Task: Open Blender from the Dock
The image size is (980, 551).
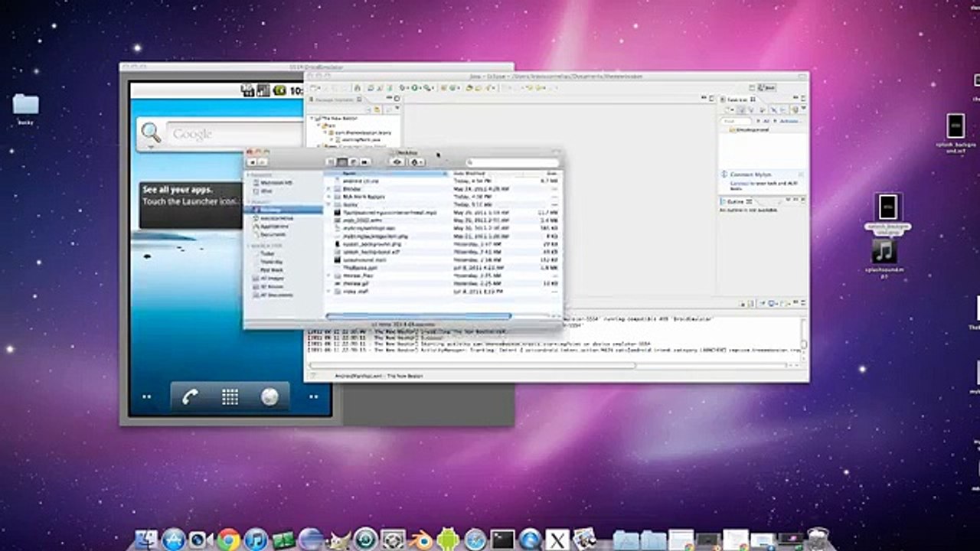Action: 420,539
